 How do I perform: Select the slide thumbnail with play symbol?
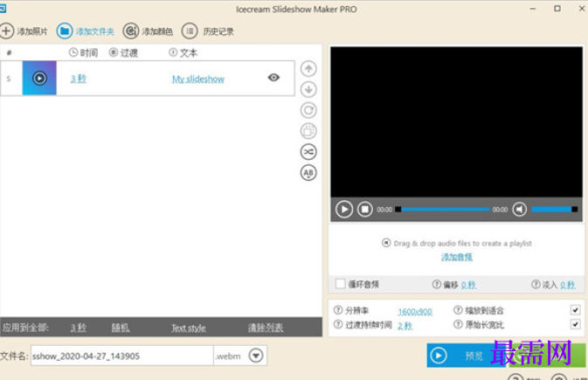39,78
